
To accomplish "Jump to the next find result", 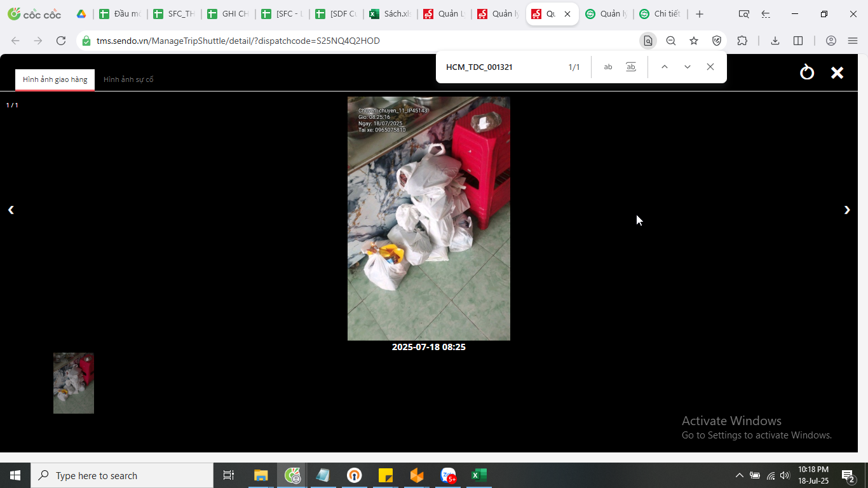I will 687,67.
